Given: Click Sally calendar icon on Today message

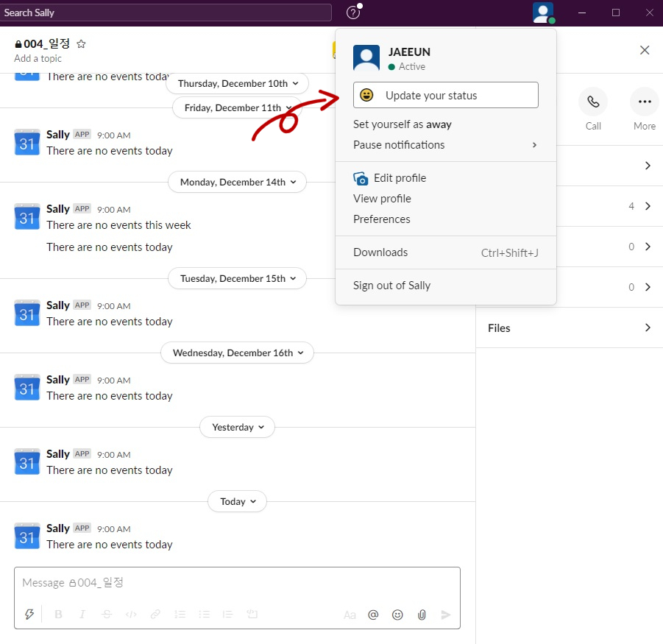Looking at the screenshot, I should pos(27,536).
